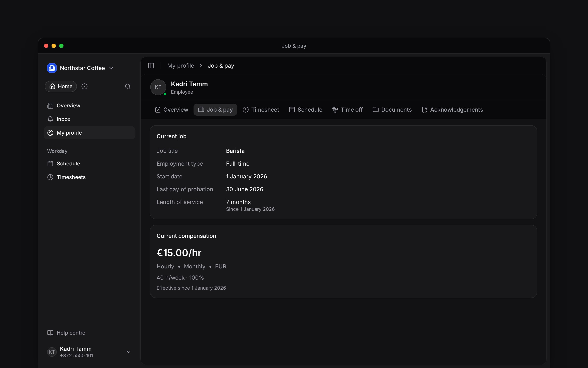
Task: Go to the Home button
Action: [x=61, y=86]
